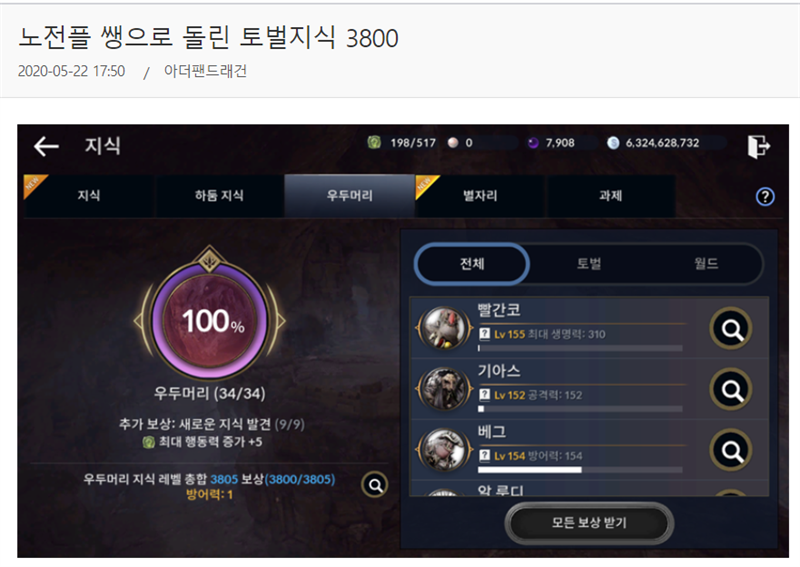The height and width of the screenshot is (567, 800).
Task: Click the silver coin icon by 6,324,628,732
Action: click(x=613, y=143)
